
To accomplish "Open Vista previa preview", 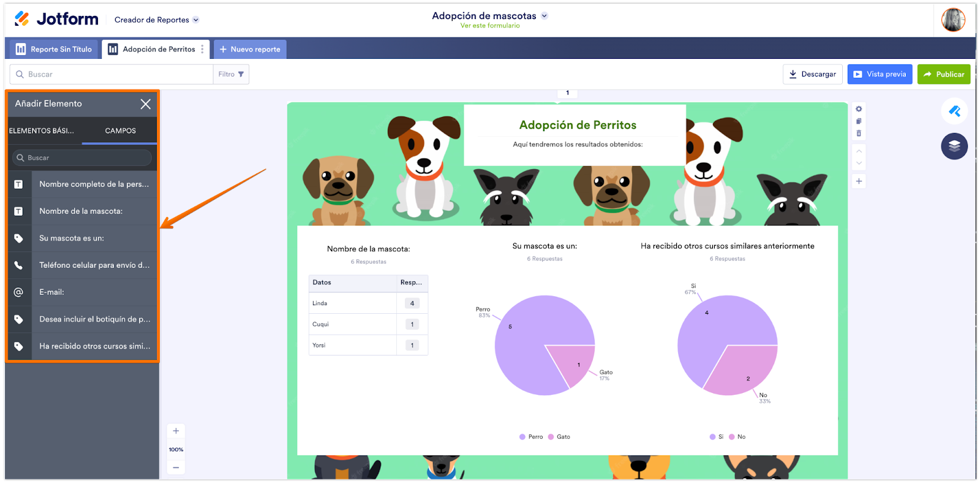I will 880,74.
